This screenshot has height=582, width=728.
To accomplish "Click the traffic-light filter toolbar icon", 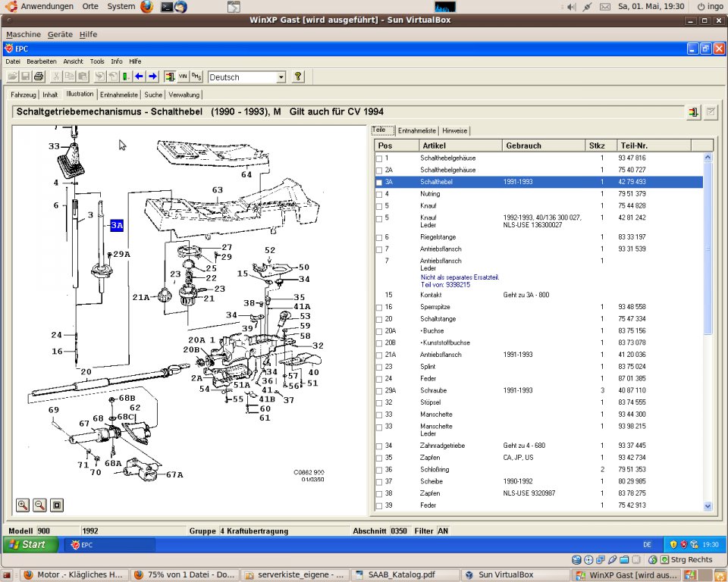I will click(170, 77).
